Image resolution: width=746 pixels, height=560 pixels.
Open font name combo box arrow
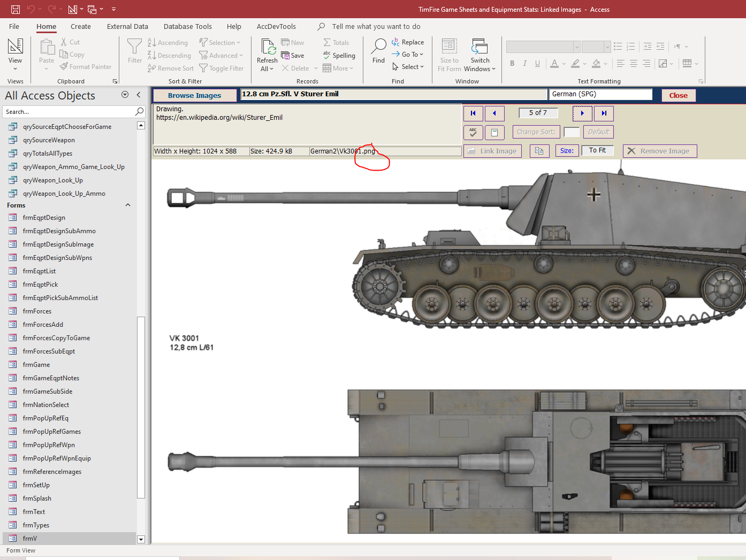577,47
